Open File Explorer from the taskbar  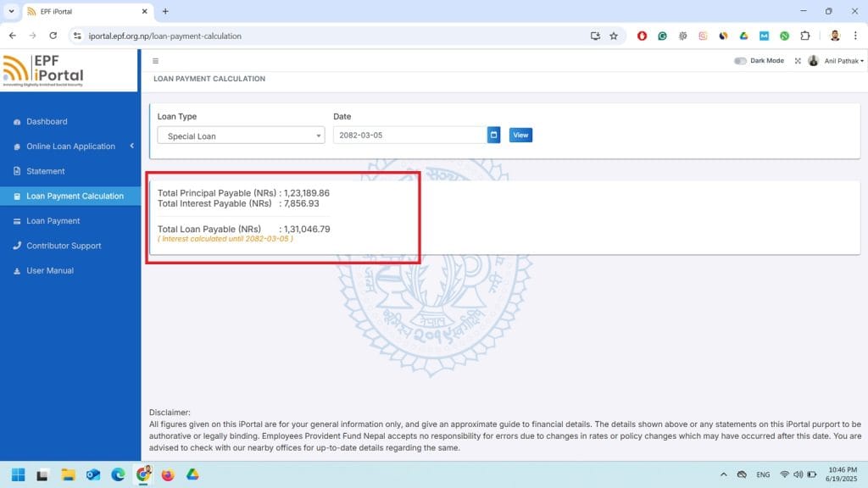pyautogui.click(x=68, y=474)
